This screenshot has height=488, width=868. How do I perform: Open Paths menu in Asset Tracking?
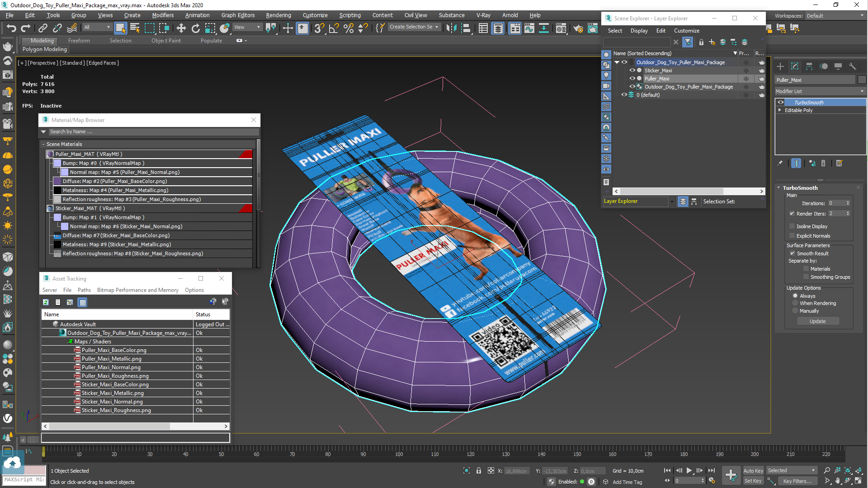click(84, 290)
